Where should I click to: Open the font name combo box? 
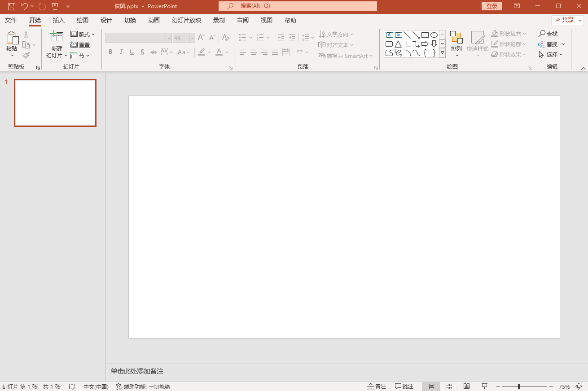139,38
